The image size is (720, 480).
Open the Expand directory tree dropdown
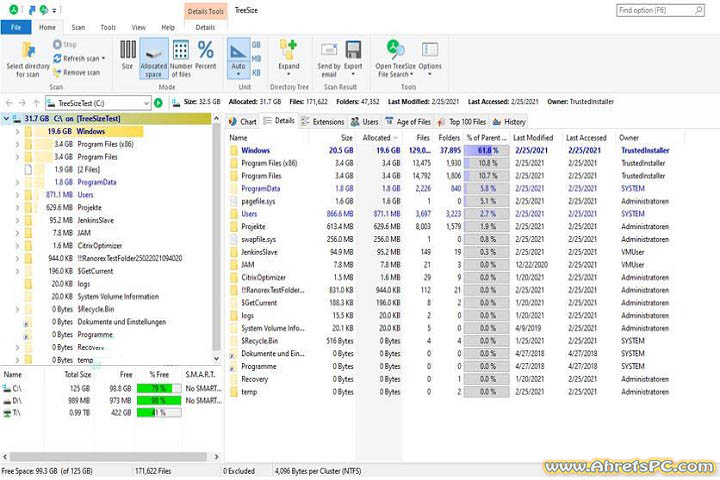coord(289,58)
